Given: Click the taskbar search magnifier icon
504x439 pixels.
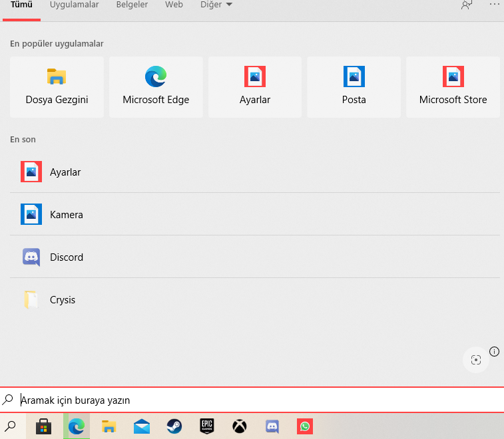Looking at the screenshot, I should click(x=10, y=426).
